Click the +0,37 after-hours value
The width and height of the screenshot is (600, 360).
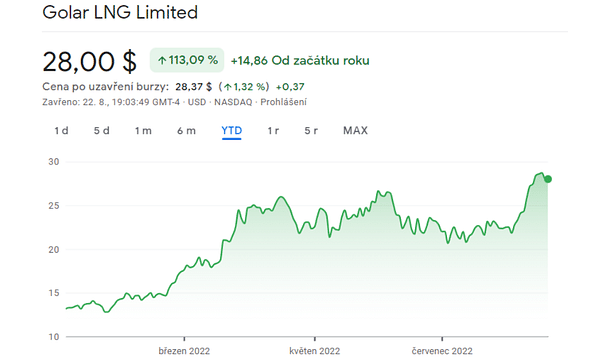point(290,87)
